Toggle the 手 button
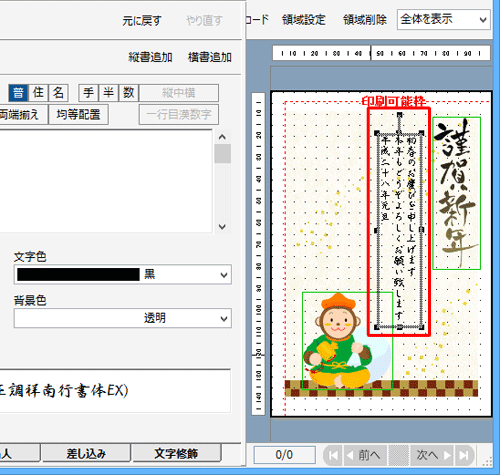The height and width of the screenshot is (475, 500). [88, 93]
